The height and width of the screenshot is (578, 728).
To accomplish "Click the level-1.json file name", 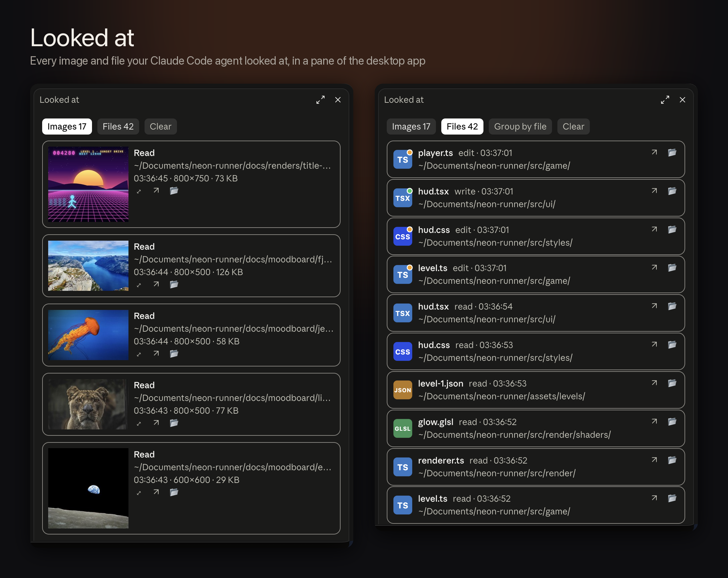I will 441,384.
